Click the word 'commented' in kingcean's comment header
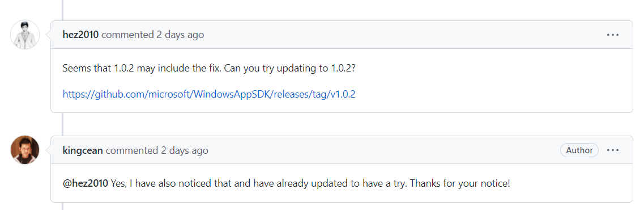Viewport: 644px width, 210px height. coord(132,150)
